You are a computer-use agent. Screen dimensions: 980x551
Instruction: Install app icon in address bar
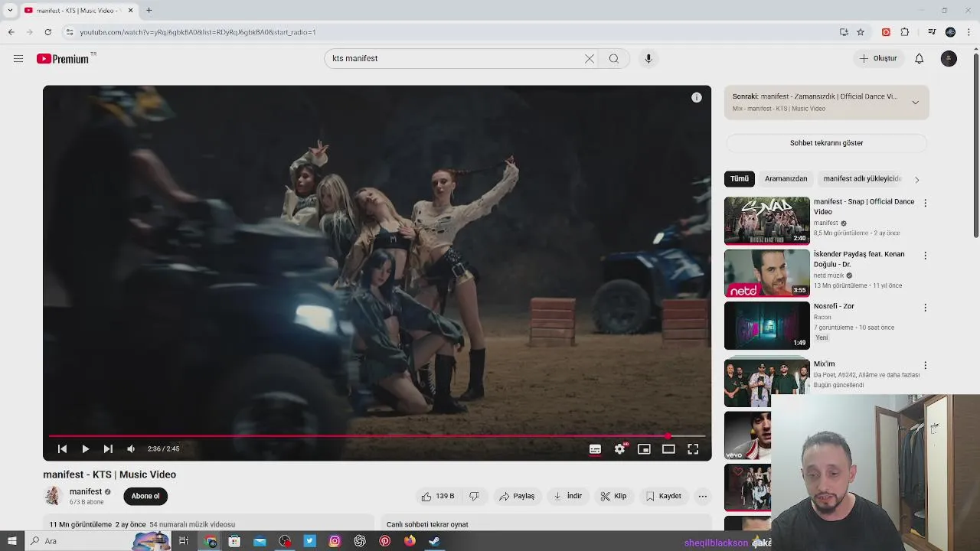844,32
